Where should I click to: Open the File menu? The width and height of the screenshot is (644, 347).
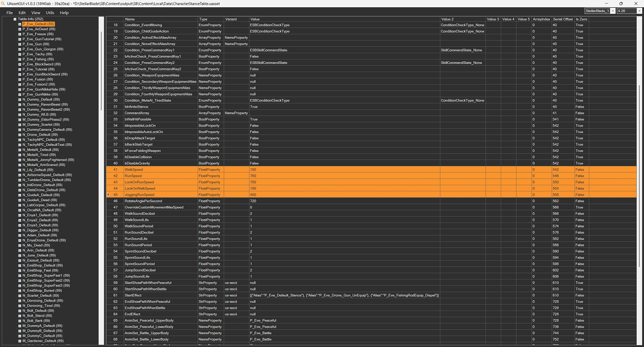9,13
